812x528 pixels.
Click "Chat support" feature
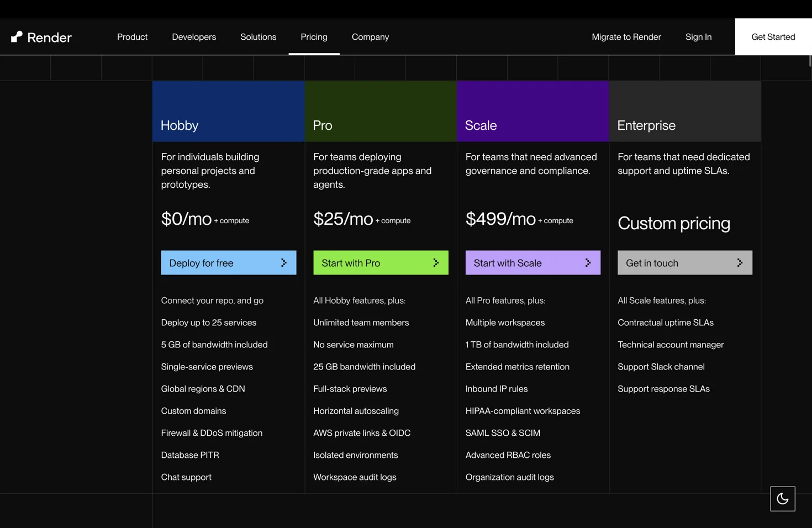[186, 477]
